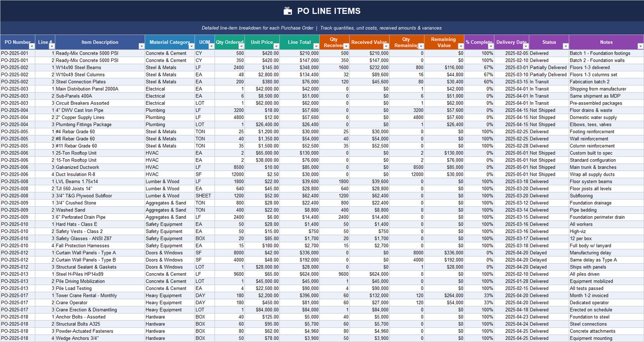Select the $116,000 remaining value cell
The height and width of the screenshot is (342, 644).
click(x=444, y=67)
